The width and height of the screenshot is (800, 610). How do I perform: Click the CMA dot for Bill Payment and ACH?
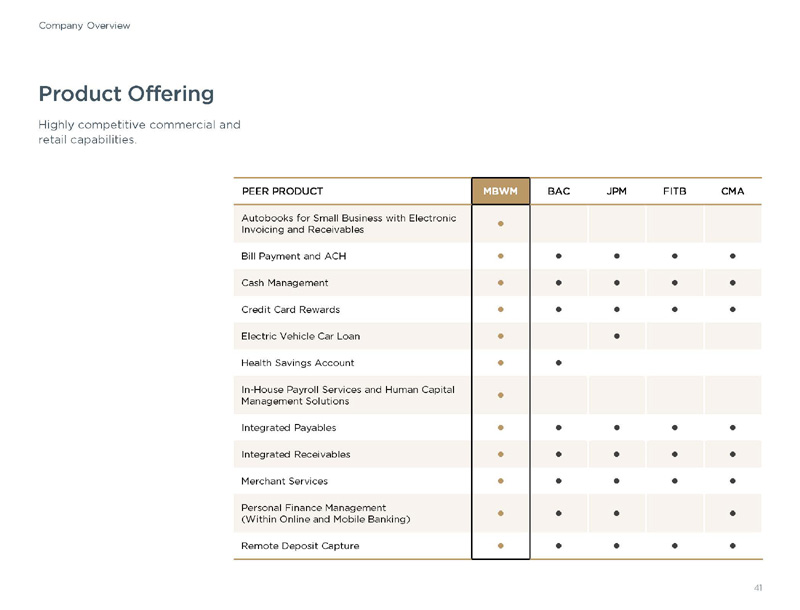click(733, 256)
